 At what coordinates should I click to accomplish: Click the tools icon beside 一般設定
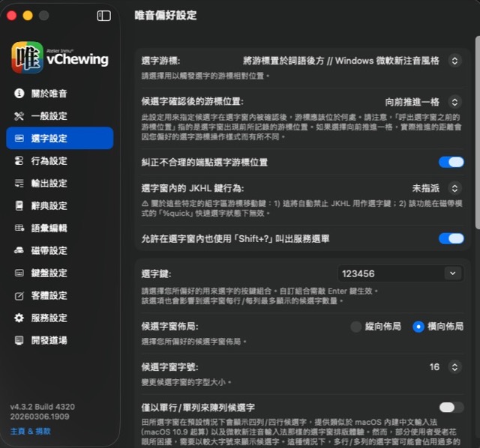(19, 116)
